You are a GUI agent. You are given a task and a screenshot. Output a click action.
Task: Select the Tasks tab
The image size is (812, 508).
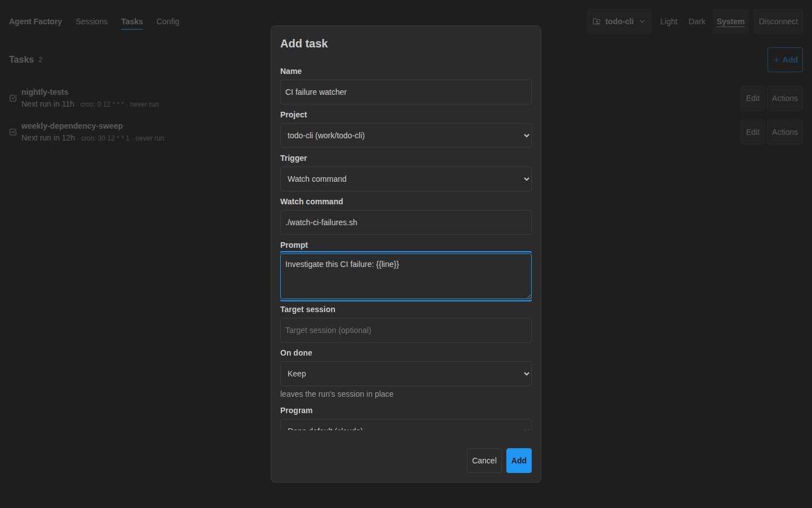tap(132, 21)
